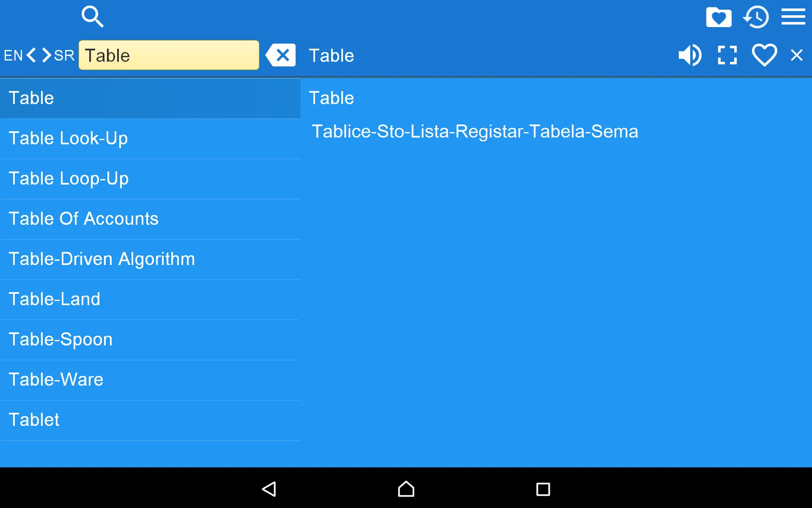Click the favorite heart icon in translation bar
Screen dimensions: 812x508
click(x=763, y=55)
